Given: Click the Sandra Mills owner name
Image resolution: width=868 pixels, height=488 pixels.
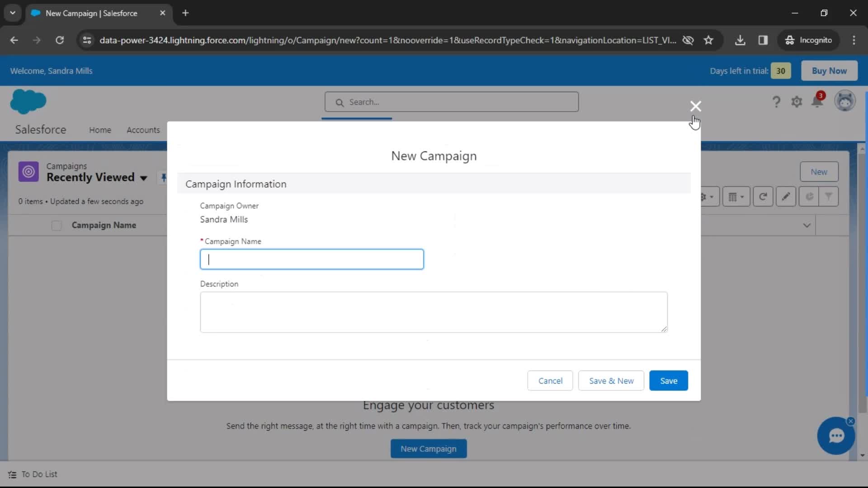Looking at the screenshot, I should coord(224,220).
